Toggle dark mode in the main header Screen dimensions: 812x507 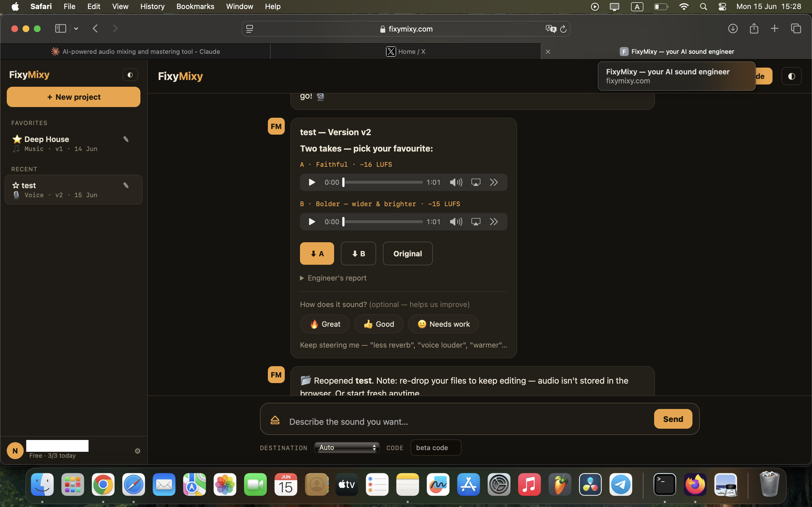(791, 76)
